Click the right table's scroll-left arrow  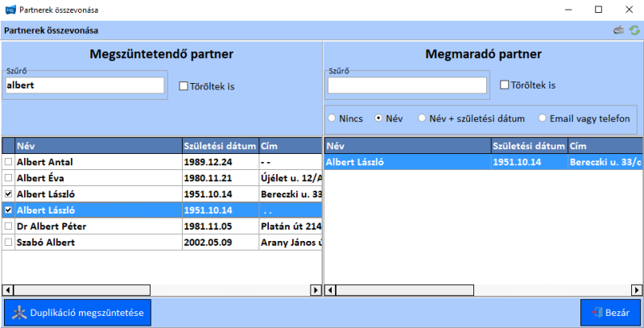(330, 290)
